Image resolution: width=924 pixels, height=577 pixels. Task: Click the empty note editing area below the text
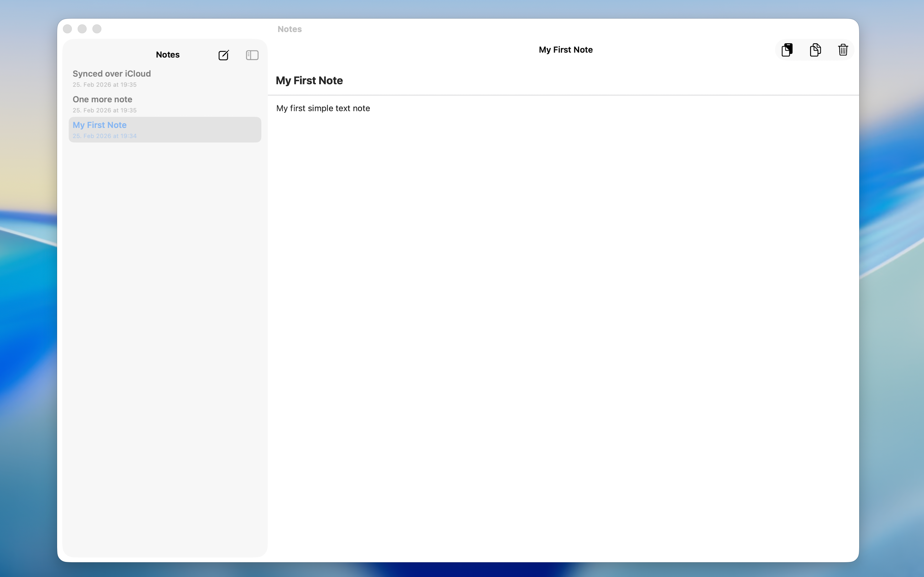[x=561, y=267]
